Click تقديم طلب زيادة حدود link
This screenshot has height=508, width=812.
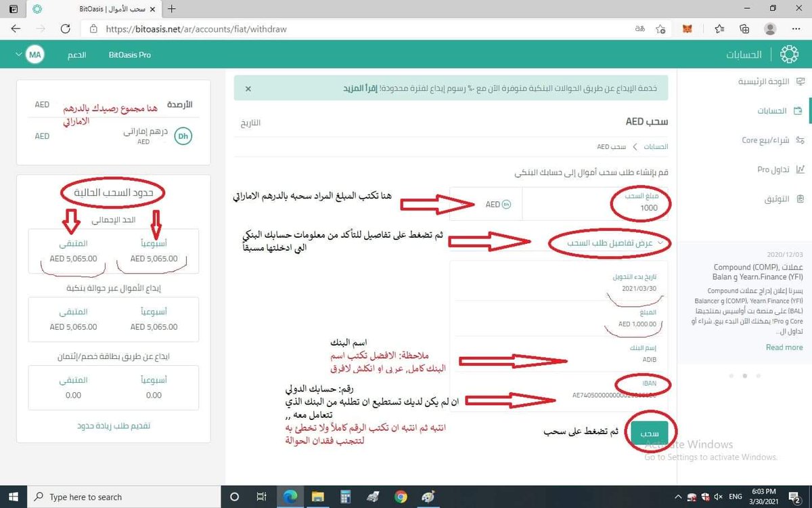pyautogui.click(x=114, y=426)
